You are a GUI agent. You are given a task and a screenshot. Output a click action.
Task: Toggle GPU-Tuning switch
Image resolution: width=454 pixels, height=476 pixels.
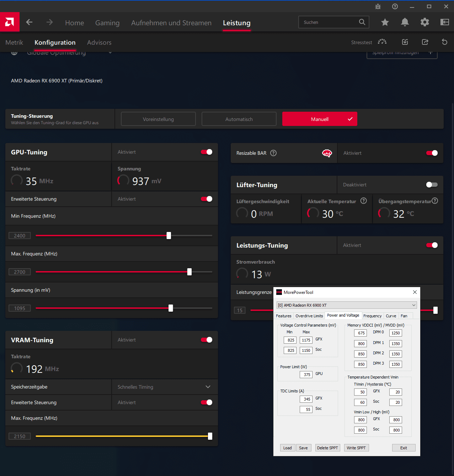[x=207, y=152]
